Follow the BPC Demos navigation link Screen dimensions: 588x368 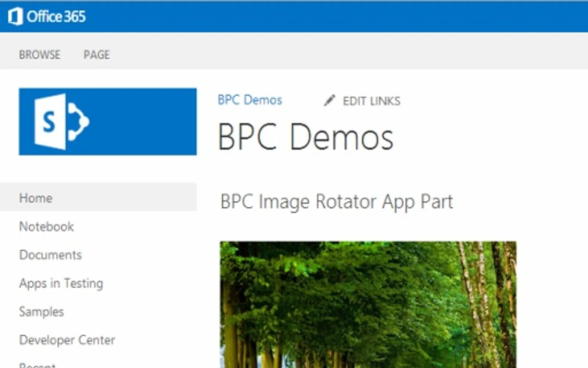point(250,100)
